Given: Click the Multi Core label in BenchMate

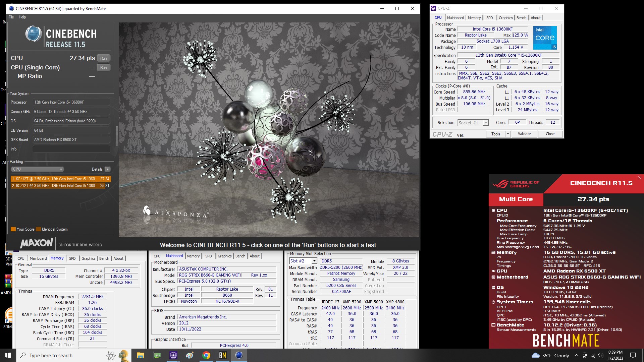Looking at the screenshot, I should (516, 199).
